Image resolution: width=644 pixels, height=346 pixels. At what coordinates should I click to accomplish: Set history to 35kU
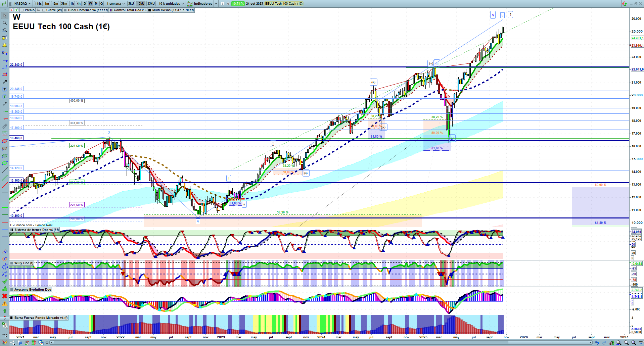[151, 4]
